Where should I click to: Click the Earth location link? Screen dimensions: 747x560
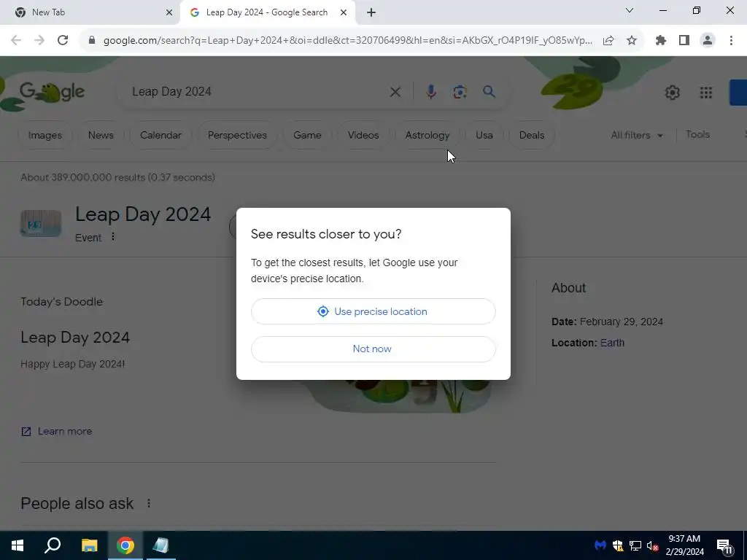tap(612, 343)
